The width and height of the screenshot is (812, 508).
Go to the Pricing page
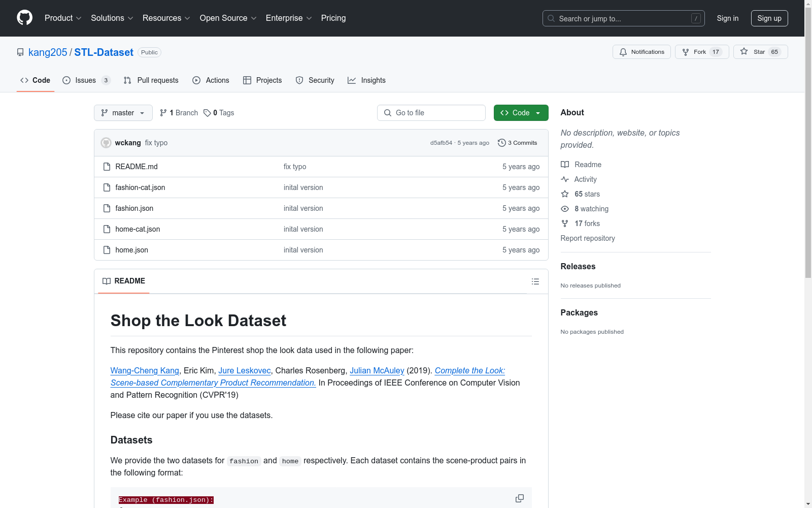(x=333, y=18)
